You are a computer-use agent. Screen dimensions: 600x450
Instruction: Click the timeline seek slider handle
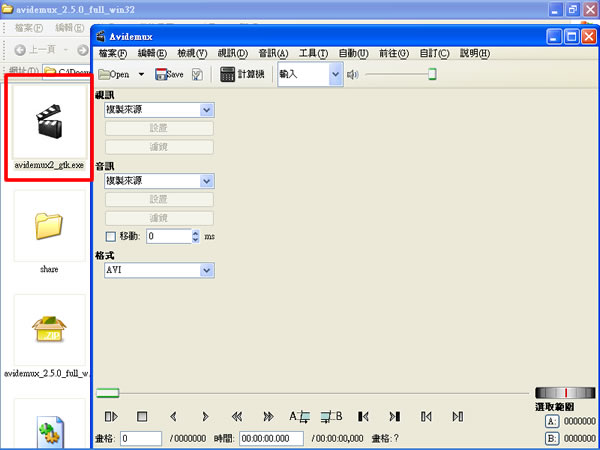point(108,393)
